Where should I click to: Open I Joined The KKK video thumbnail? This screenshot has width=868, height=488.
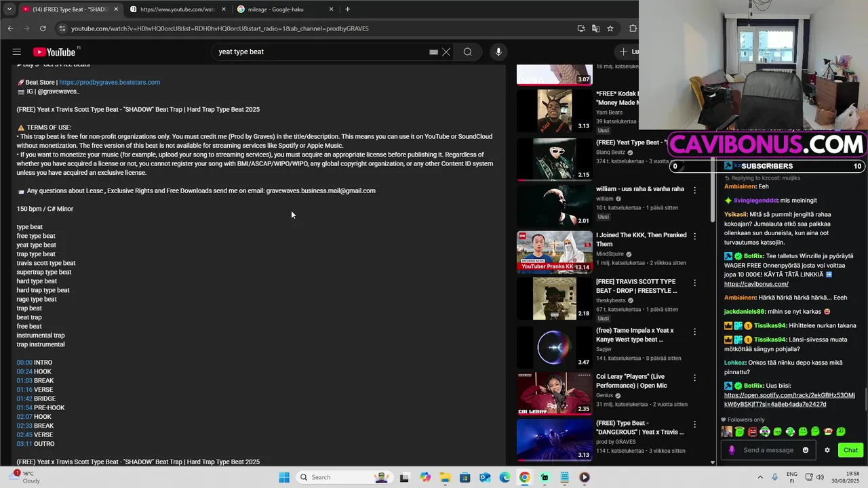click(554, 251)
